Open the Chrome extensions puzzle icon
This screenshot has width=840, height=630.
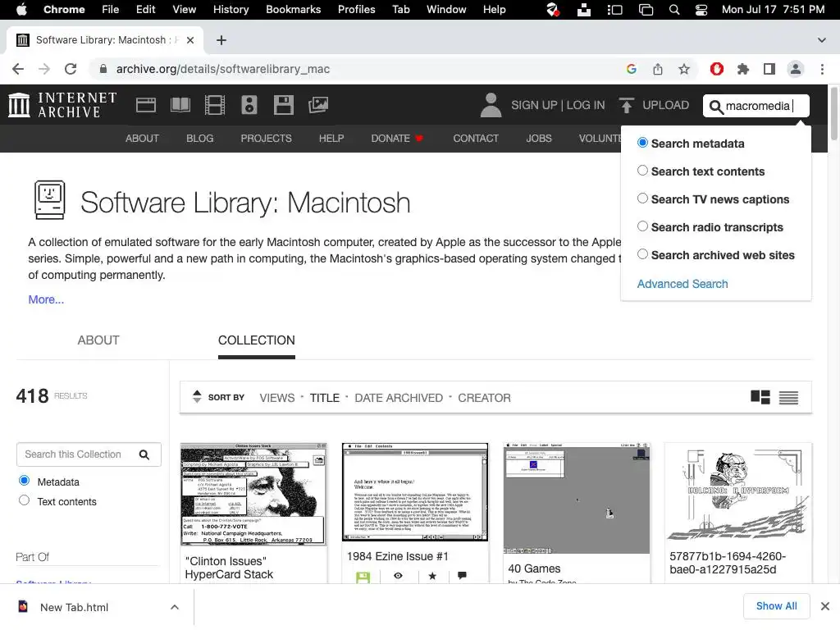point(742,69)
